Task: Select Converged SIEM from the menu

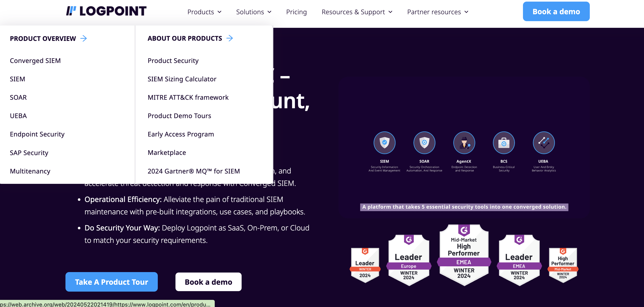Action: click(35, 60)
